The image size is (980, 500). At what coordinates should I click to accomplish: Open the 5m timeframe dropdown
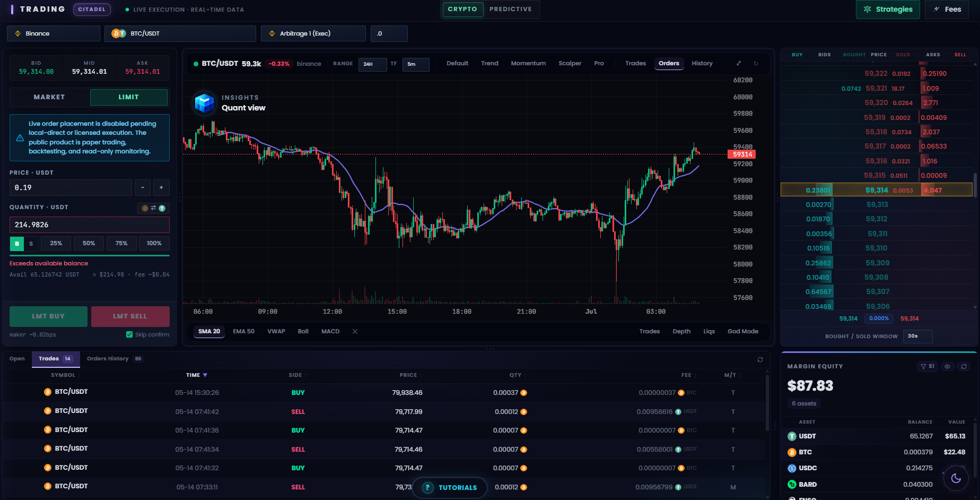pyautogui.click(x=416, y=64)
